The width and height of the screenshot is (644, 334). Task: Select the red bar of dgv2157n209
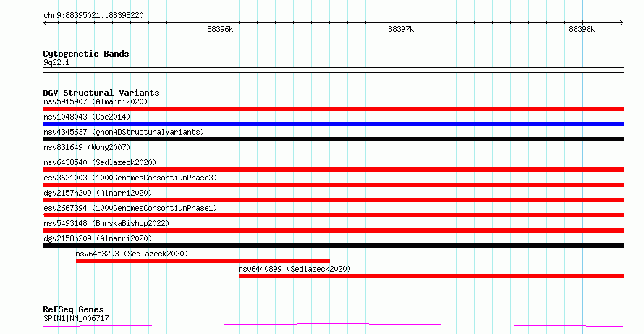pyautogui.click(x=334, y=200)
